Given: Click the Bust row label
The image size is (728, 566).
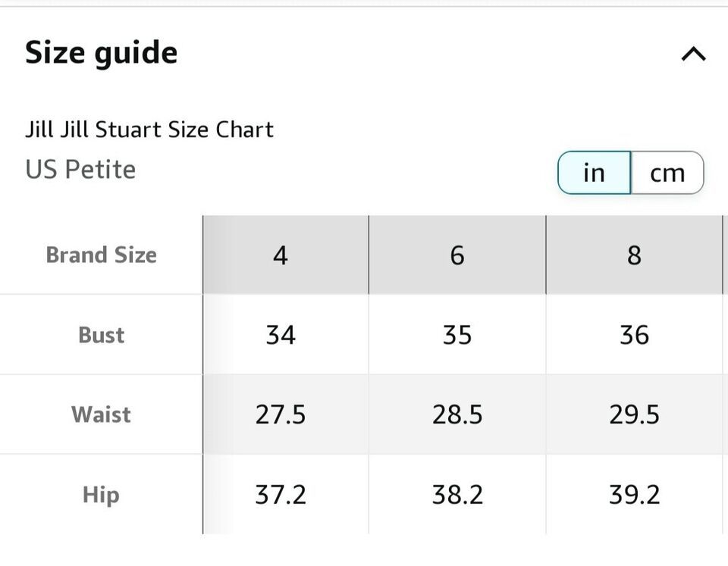Looking at the screenshot, I should tap(101, 335).
